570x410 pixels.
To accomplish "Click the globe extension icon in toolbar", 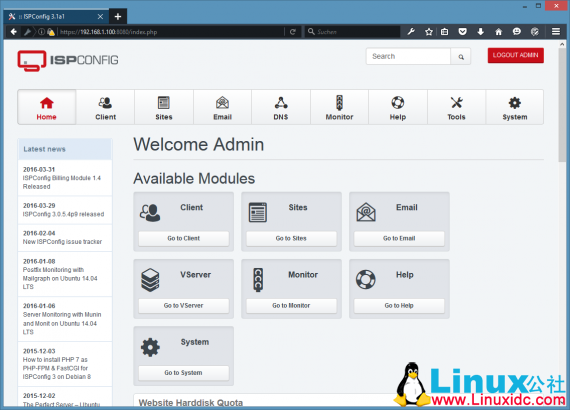I will (x=535, y=32).
